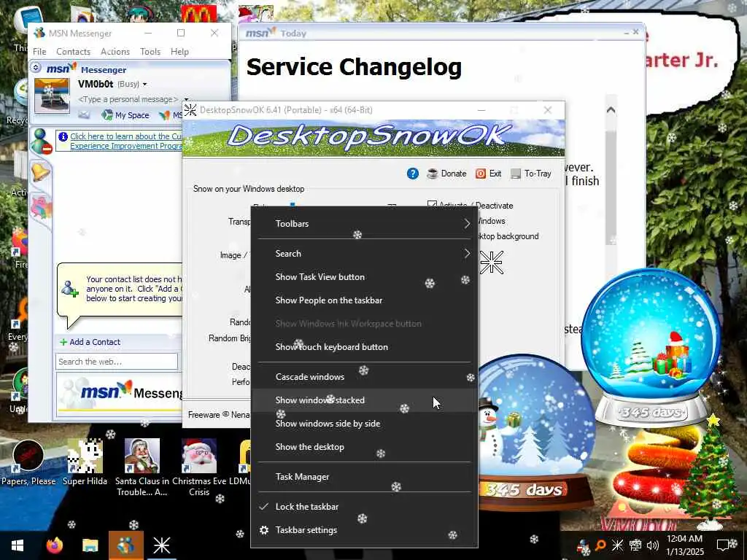Open the personal message dropdown arrow
Viewport: 747px width, 560px height.
click(186, 99)
